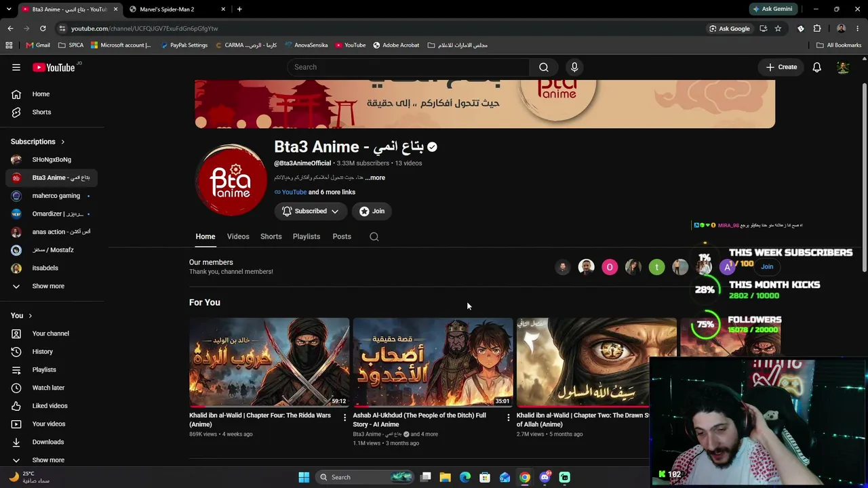
Task: Open the YouTube account avatar menu
Action: 843,67
